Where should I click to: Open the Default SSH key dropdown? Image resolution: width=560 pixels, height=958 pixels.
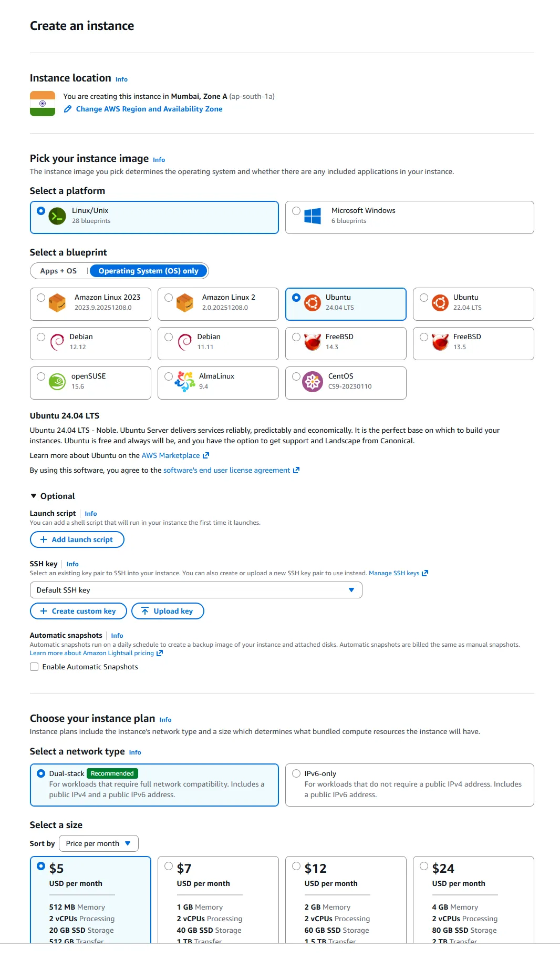[x=351, y=590]
